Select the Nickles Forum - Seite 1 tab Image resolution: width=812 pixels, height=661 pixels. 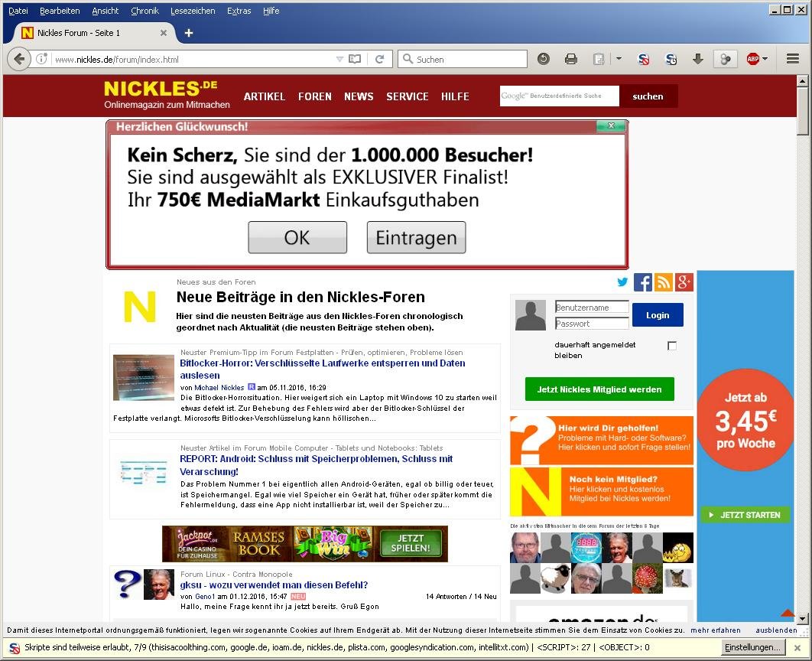(x=93, y=33)
